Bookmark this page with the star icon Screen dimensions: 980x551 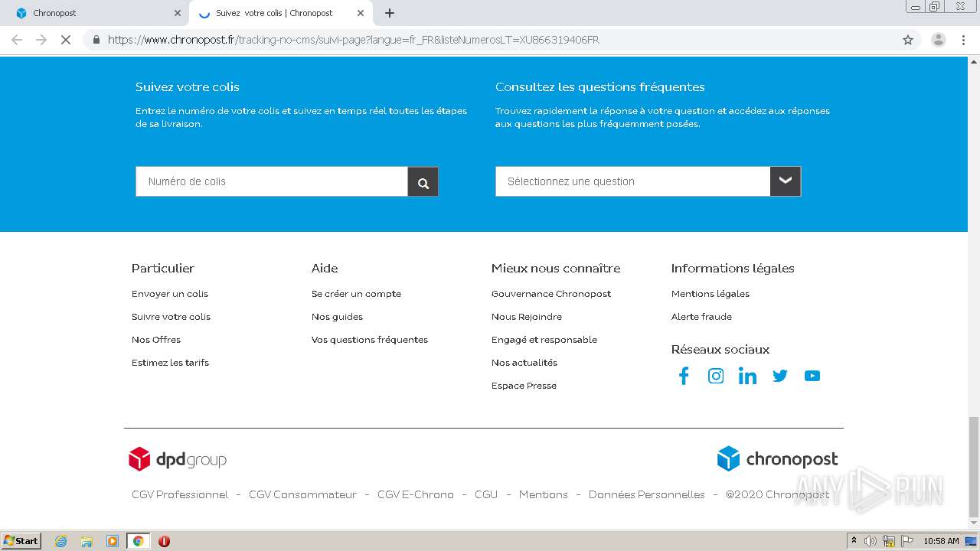(x=908, y=40)
